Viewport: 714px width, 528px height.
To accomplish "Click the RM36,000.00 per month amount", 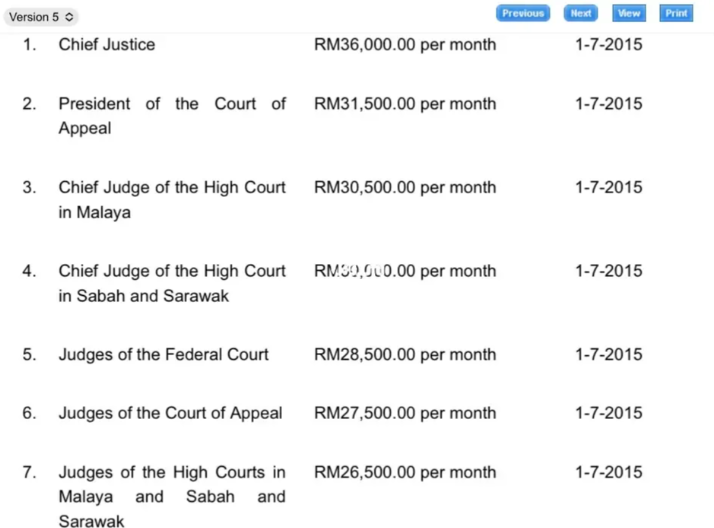I will coord(405,45).
